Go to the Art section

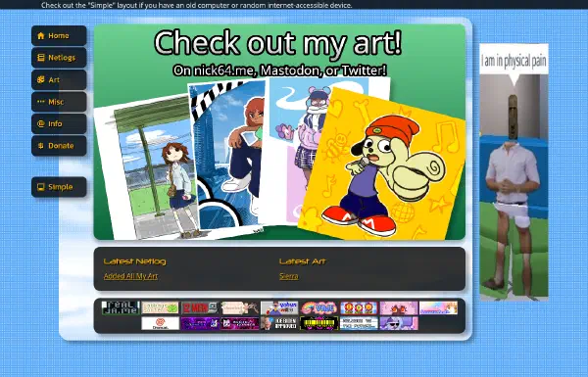(59, 80)
